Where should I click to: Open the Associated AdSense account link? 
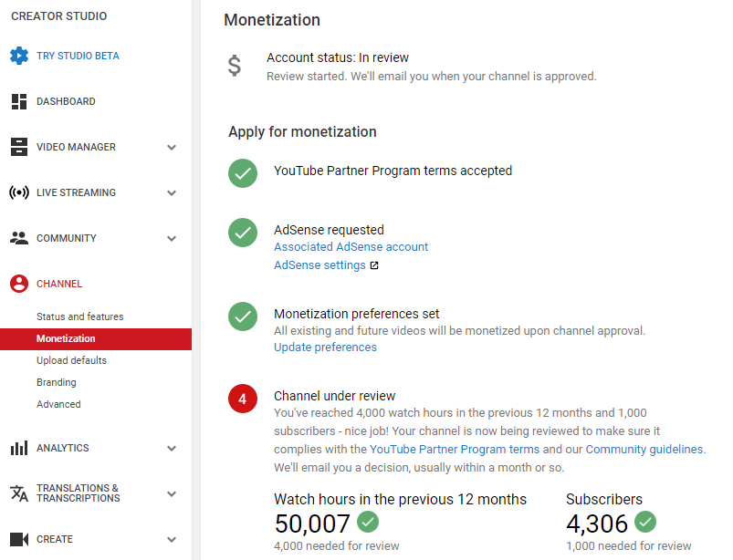coord(351,246)
